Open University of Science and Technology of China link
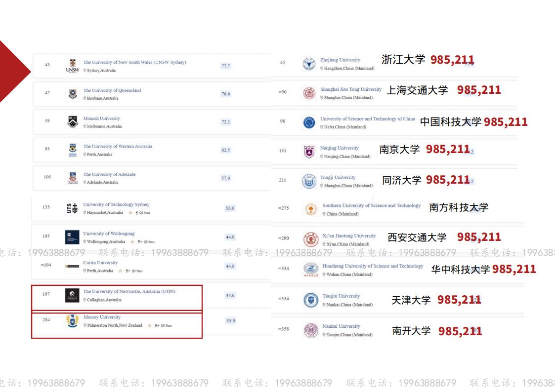 (367, 119)
